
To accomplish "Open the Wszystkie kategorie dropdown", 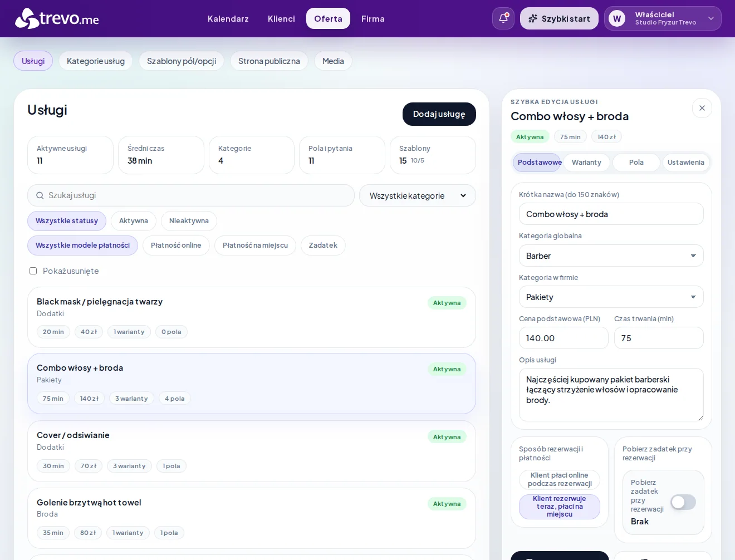I will coord(418,195).
